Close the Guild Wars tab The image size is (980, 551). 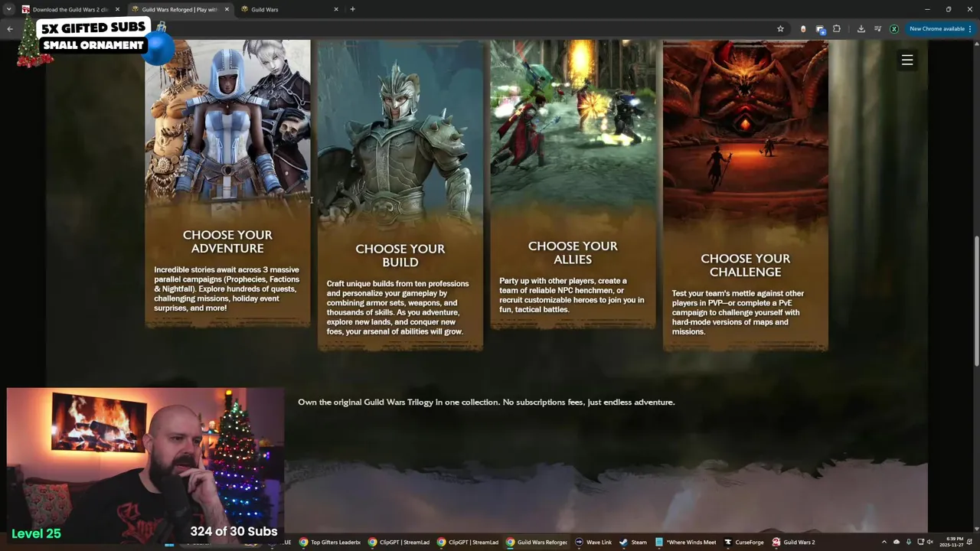pyautogui.click(x=336, y=9)
